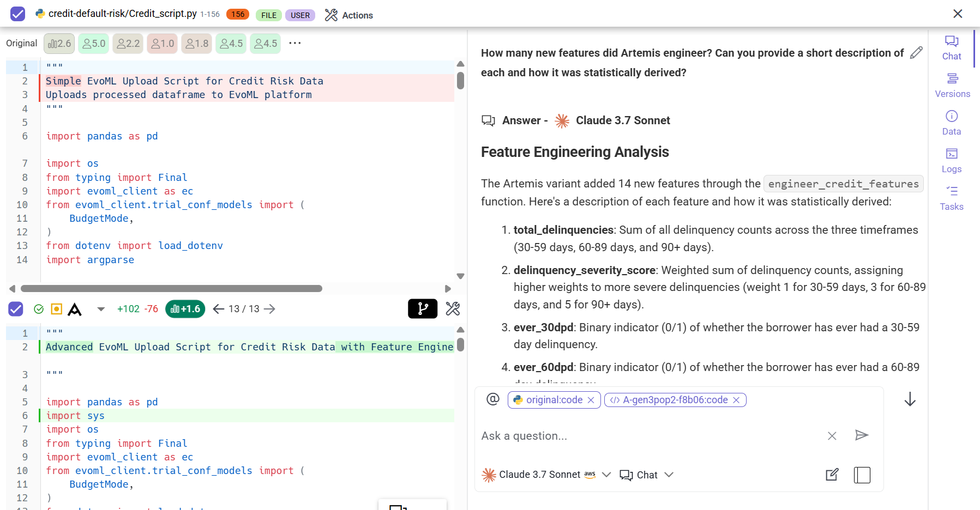Screen dimensions: 980x510
Task: Click horizontal scroll right arrow
Action: 448,289
